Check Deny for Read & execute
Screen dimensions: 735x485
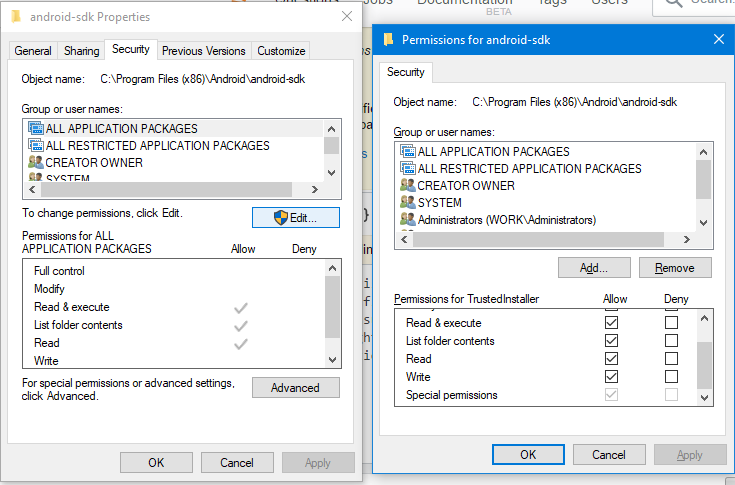coord(671,323)
